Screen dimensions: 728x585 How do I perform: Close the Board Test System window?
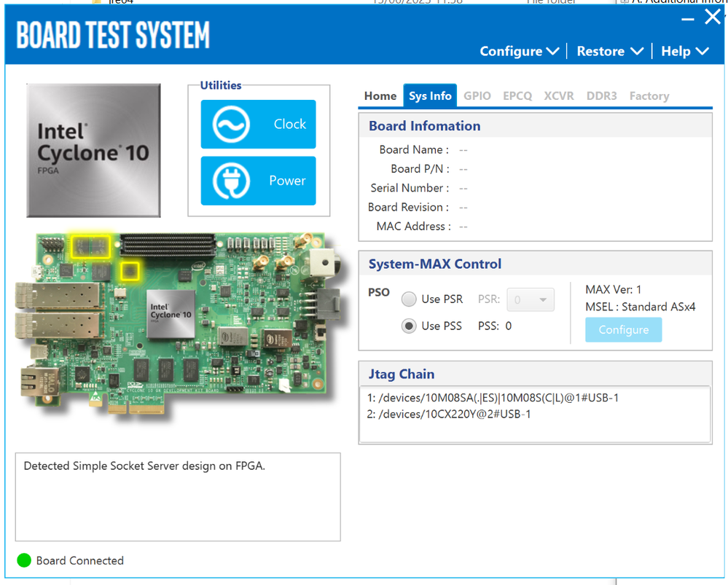tap(713, 17)
